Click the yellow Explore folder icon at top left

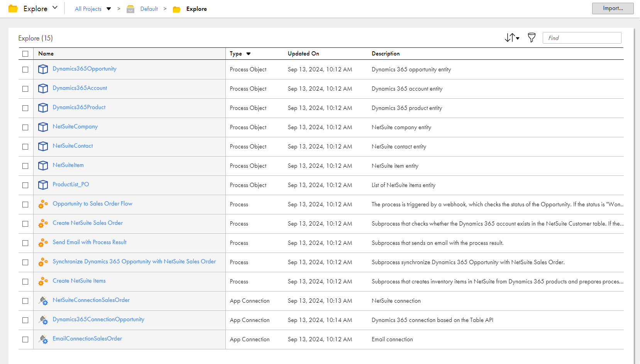pyautogui.click(x=13, y=8)
